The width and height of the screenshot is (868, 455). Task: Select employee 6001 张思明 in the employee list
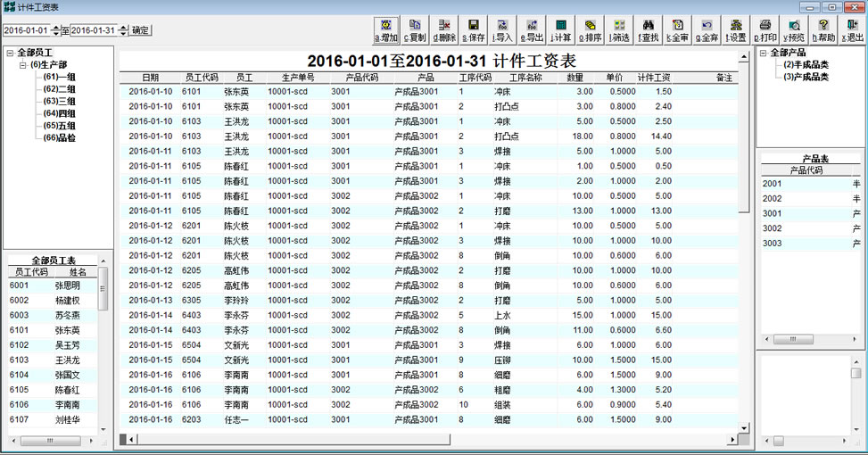(x=52, y=285)
